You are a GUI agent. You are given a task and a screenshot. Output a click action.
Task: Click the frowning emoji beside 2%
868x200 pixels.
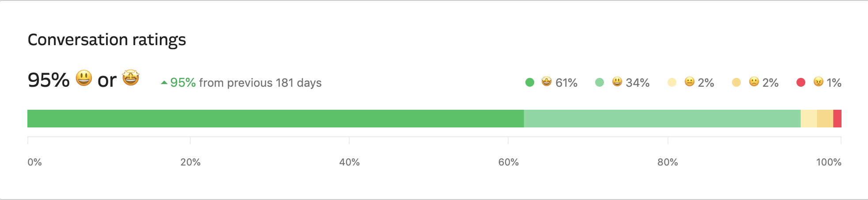pyautogui.click(x=754, y=81)
